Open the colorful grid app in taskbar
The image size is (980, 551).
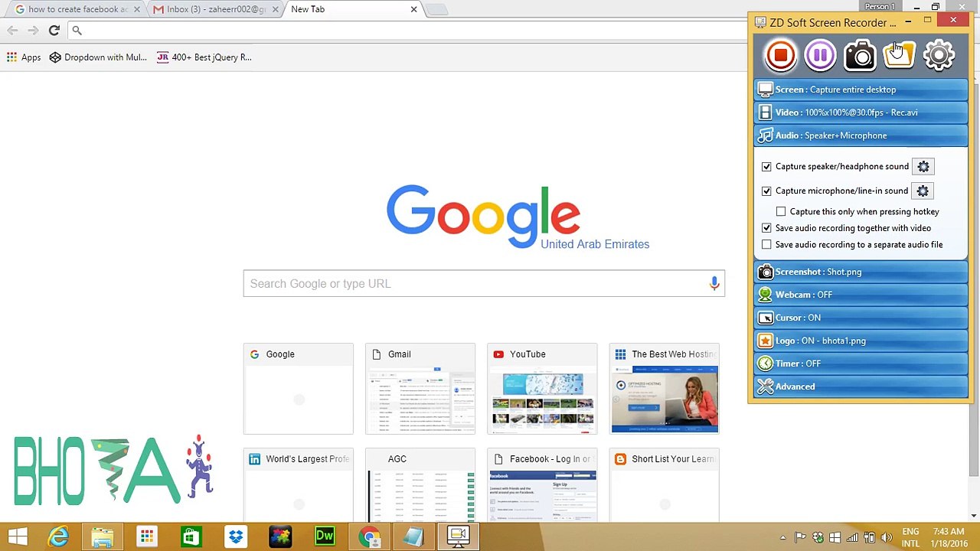pos(146,536)
